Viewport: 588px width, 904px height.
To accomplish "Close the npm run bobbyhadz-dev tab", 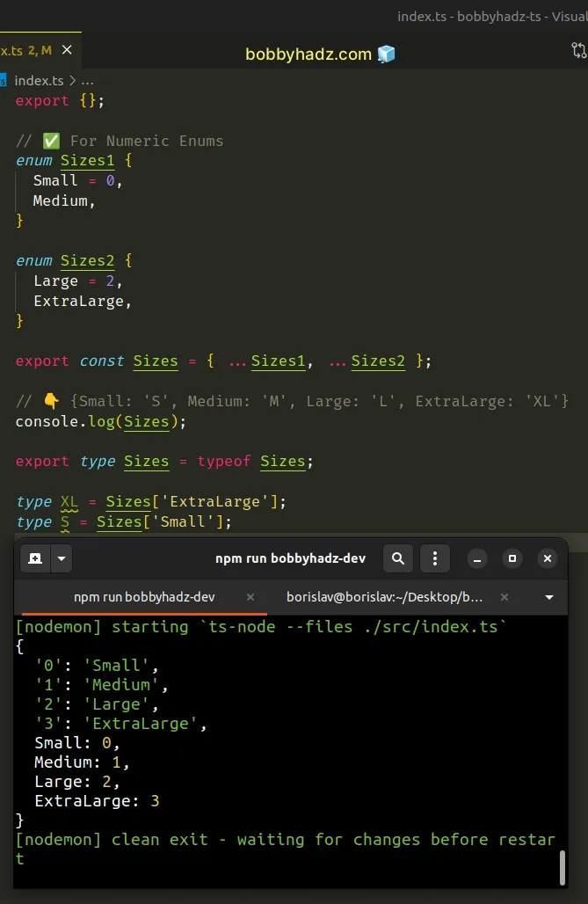I will [x=250, y=597].
